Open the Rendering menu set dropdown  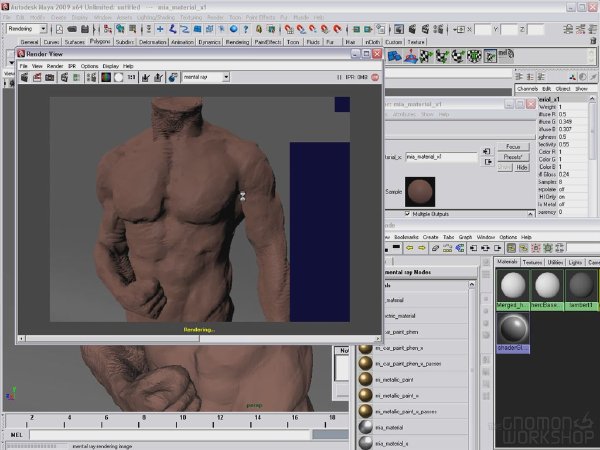point(43,29)
